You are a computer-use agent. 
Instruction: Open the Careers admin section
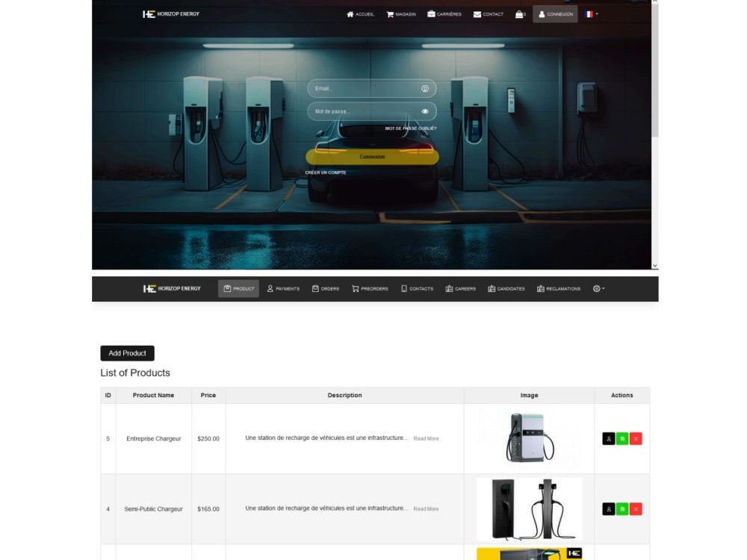pyautogui.click(x=461, y=288)
